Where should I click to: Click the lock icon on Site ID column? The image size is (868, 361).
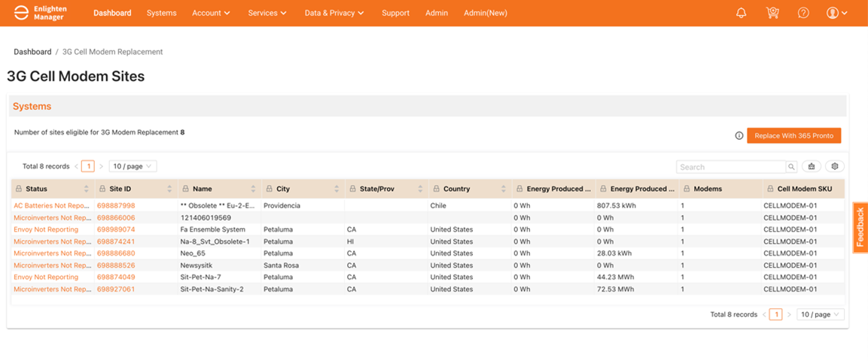[102, 189]
